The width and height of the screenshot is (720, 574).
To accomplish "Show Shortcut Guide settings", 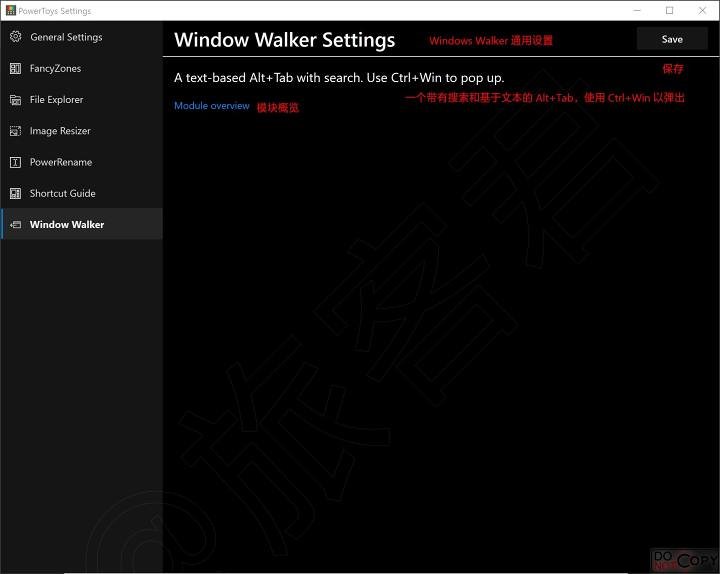I will tap(82, 193).
